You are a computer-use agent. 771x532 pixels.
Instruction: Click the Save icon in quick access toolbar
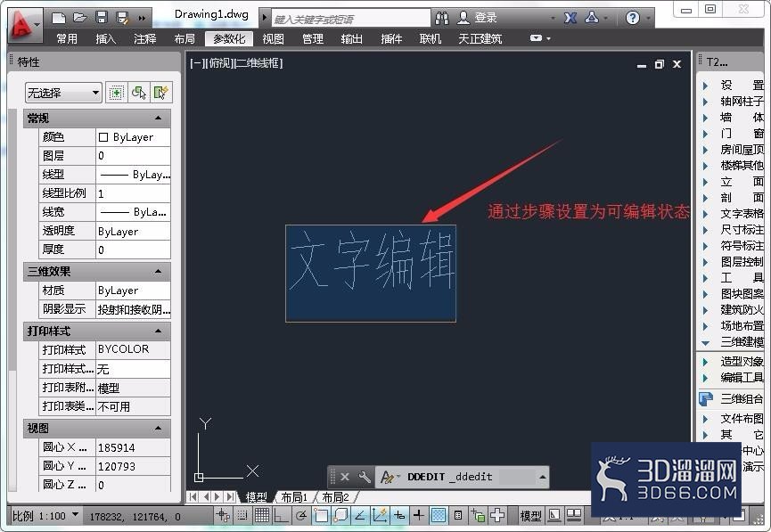coord(101,18)
